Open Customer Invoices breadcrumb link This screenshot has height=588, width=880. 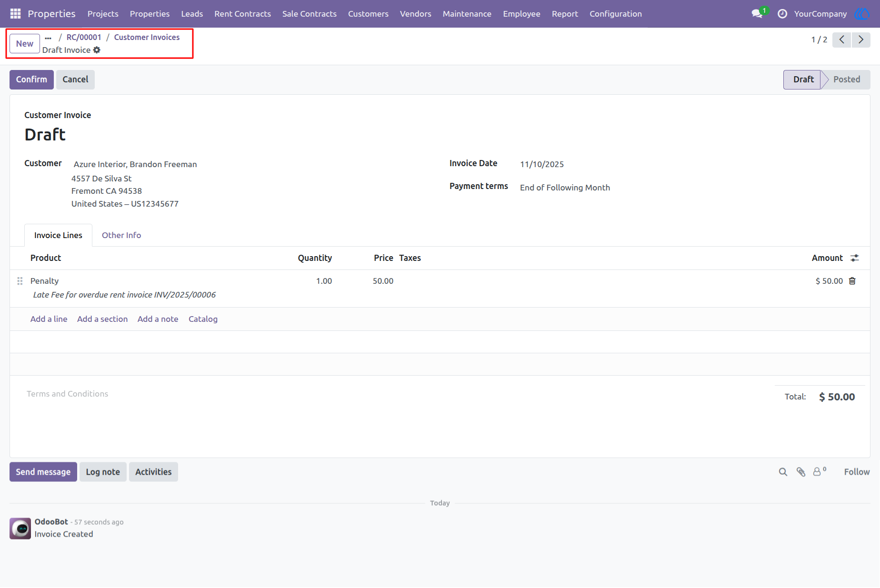(147, 37)
